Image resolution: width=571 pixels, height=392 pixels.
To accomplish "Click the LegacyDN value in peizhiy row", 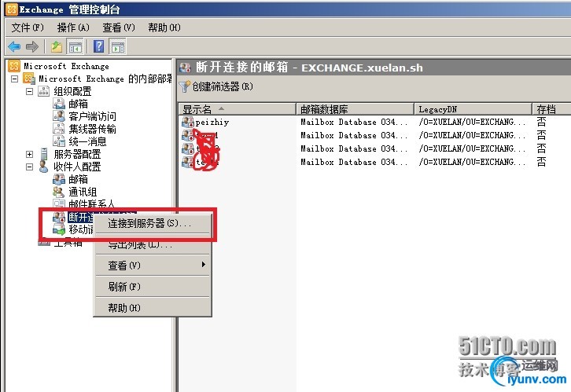I will click(472, 122).
